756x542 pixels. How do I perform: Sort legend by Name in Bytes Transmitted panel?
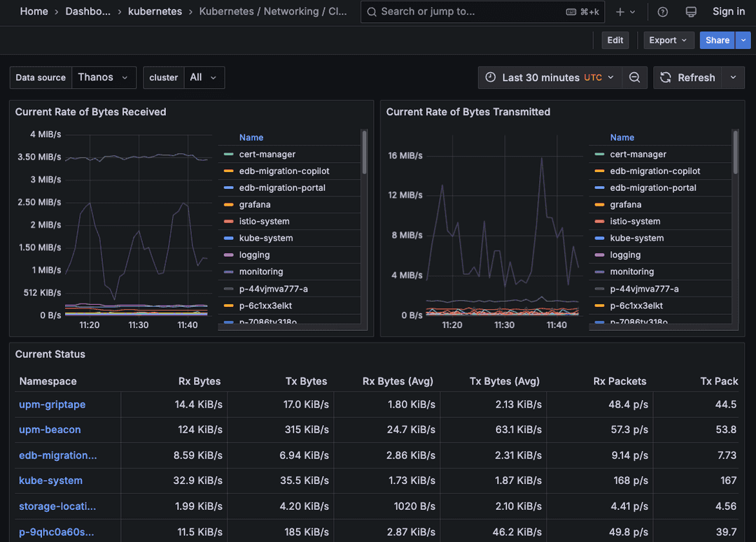[x=622, y=137]
